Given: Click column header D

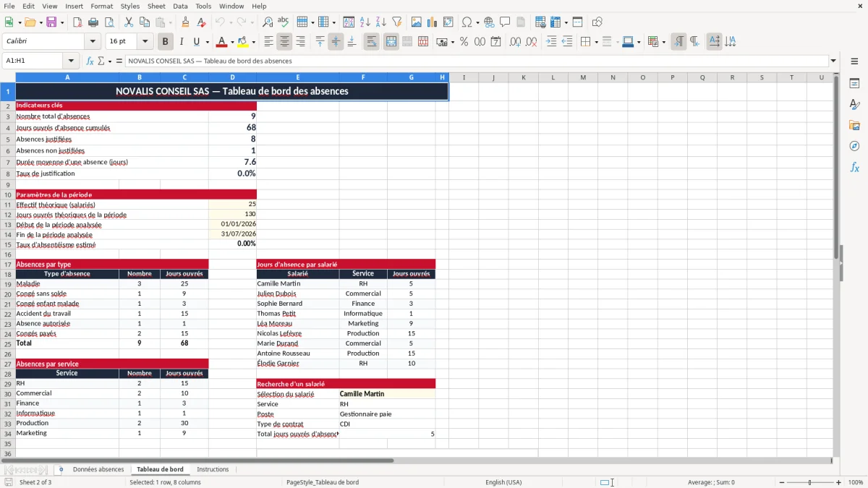Looking at the screenshot, I should click(232, 77).
